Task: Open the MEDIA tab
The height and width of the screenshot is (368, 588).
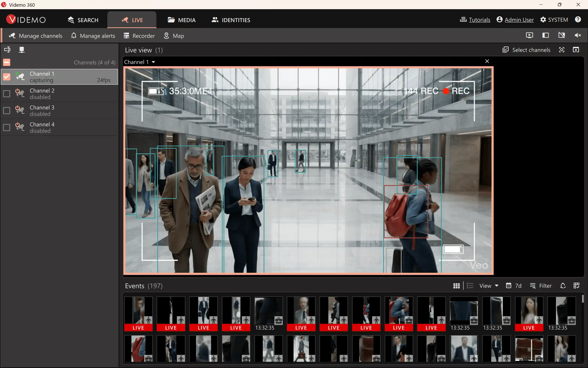Action: coord(181,20)
